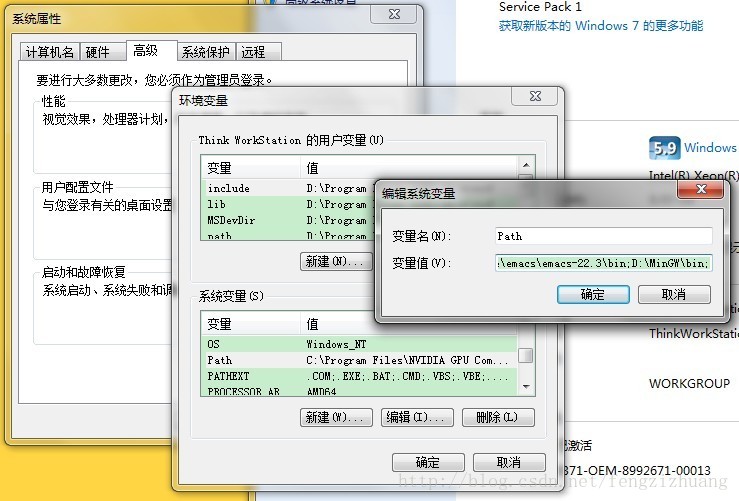Screen dimensions: 739x501
Task: Click the Windows Experience Index 5.9 badge
Action: tap(665, 148)
